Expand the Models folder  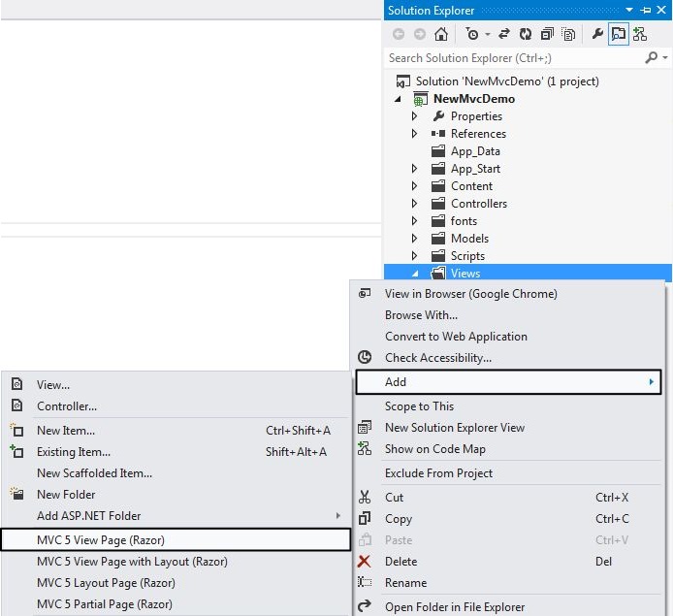(x=414, y=239)
